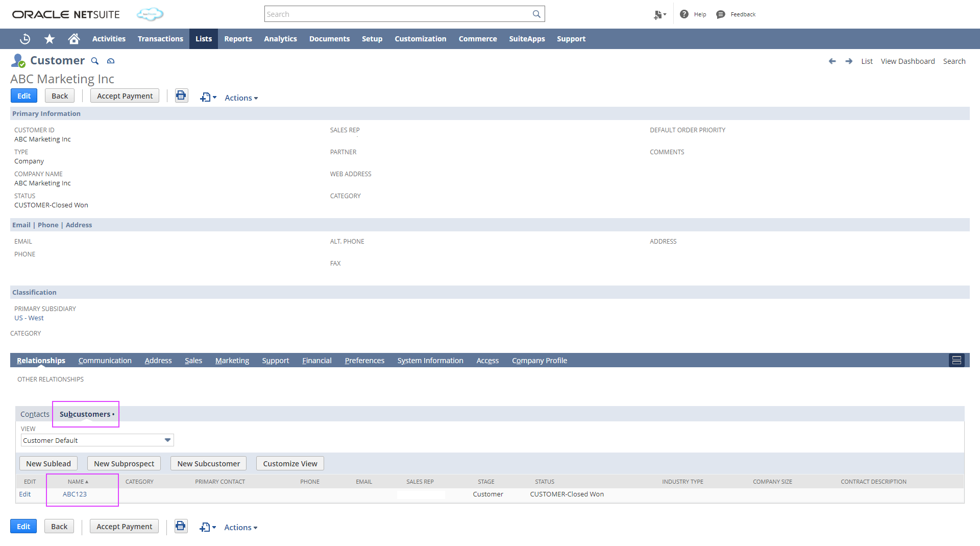Navigate back using the left arrow above List
This screenshot has height=546, width=980.
(832, 61)
